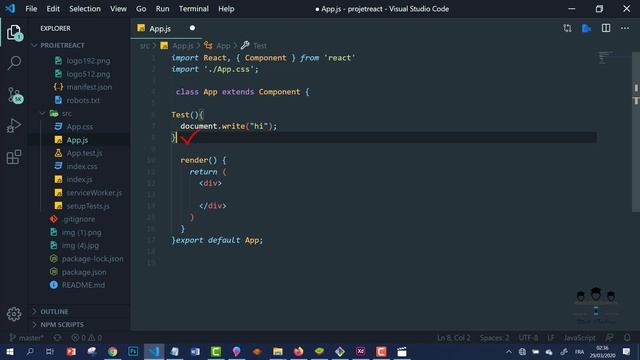Viewport: 640px width, 360px height.
Task: Open the File menu
Action: 31,9
